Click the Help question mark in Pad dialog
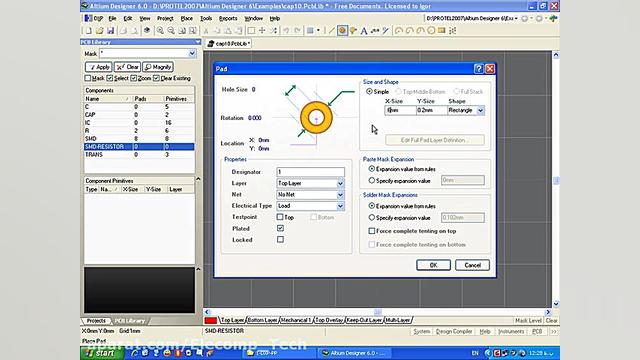This screenshot has width=640, height=360. [479, 69]
